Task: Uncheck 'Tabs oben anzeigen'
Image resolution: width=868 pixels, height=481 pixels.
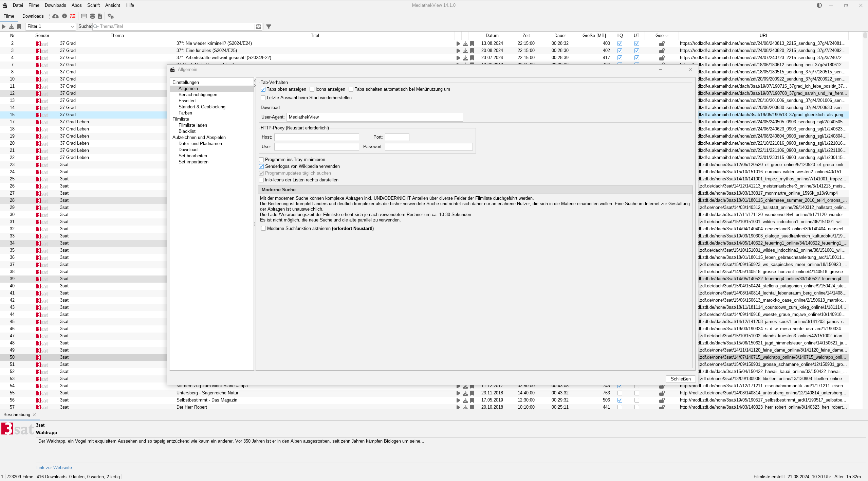Action: [263, 89]
